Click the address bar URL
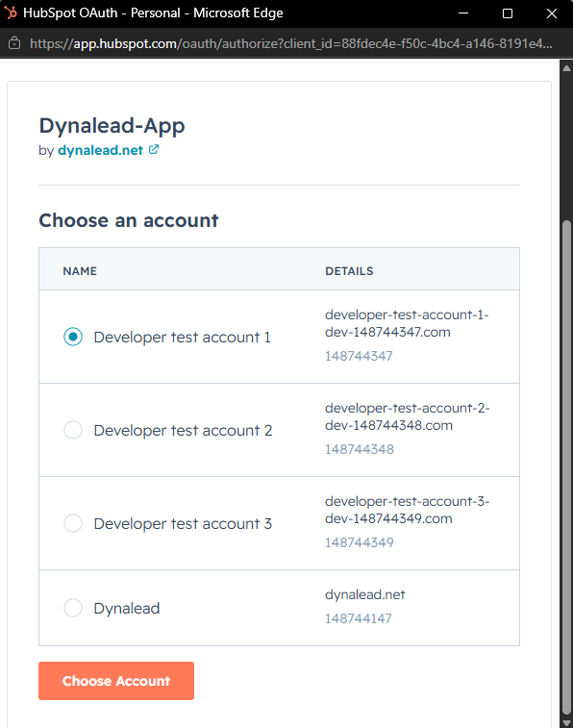 point(291,43)
